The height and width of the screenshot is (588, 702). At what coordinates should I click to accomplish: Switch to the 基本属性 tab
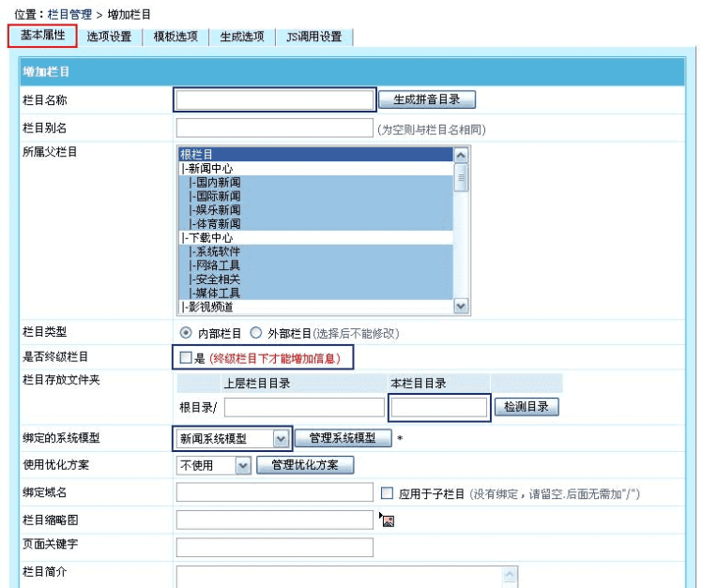tap(43, 36)
